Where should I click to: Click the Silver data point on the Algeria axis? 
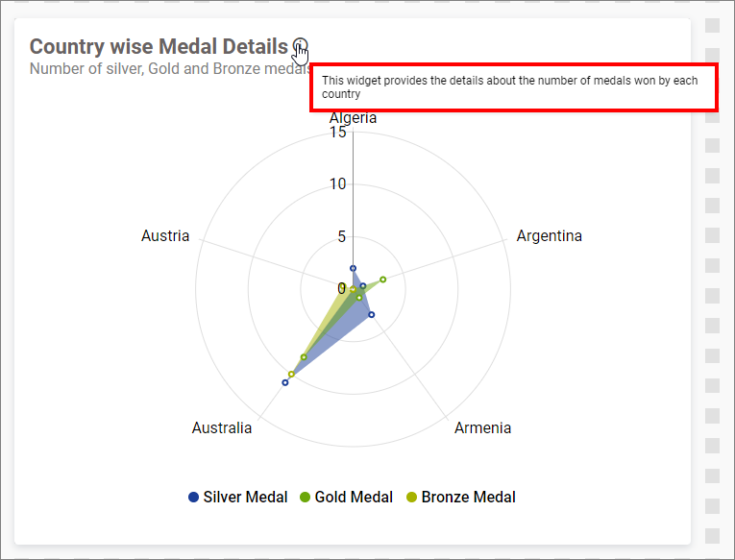pyautogui.click(x=353, y=268)
